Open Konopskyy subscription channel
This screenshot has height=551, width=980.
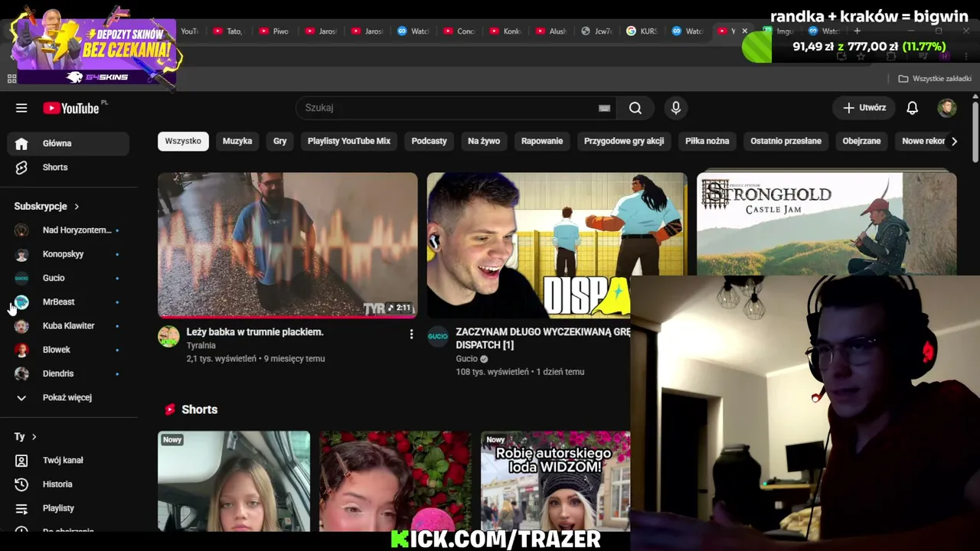click(x=68, y=254)
